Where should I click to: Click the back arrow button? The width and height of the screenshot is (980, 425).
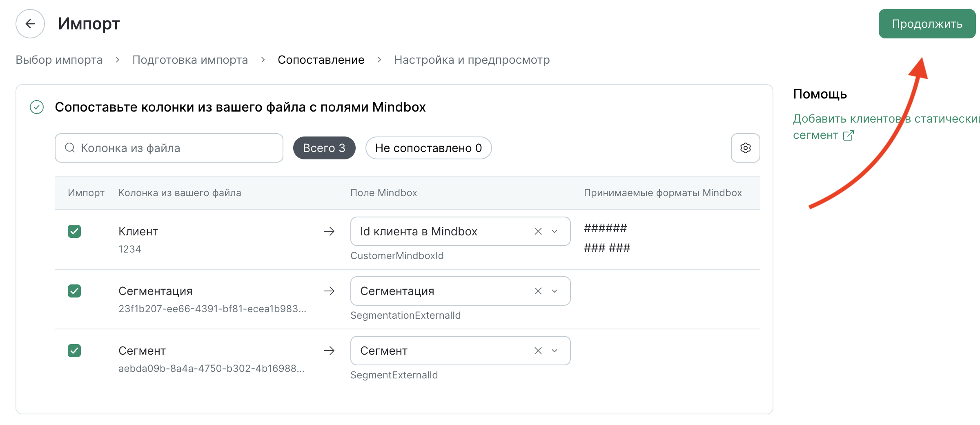pos(30,24)
